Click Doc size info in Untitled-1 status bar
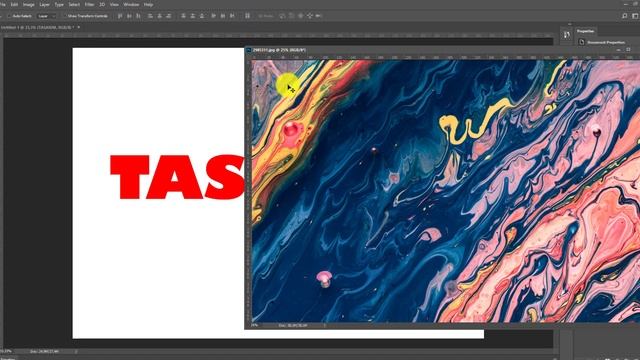640x360 pixels. pos(44,351)
